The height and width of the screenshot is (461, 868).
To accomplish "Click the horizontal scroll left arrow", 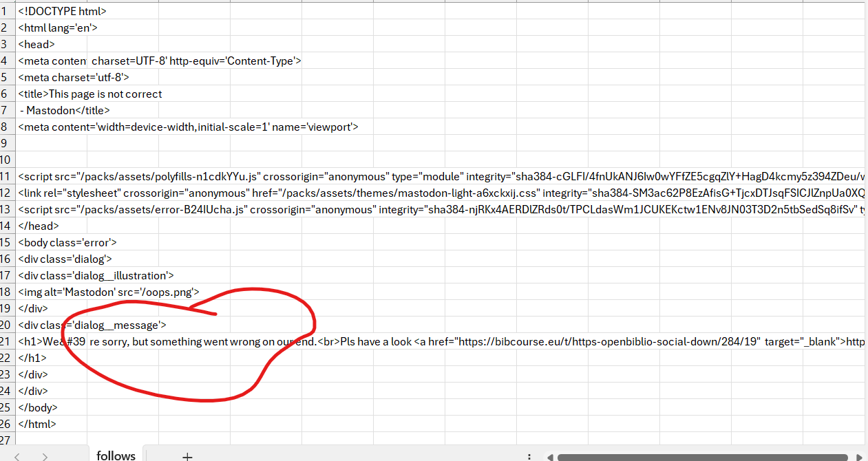I will click(550, 457).
